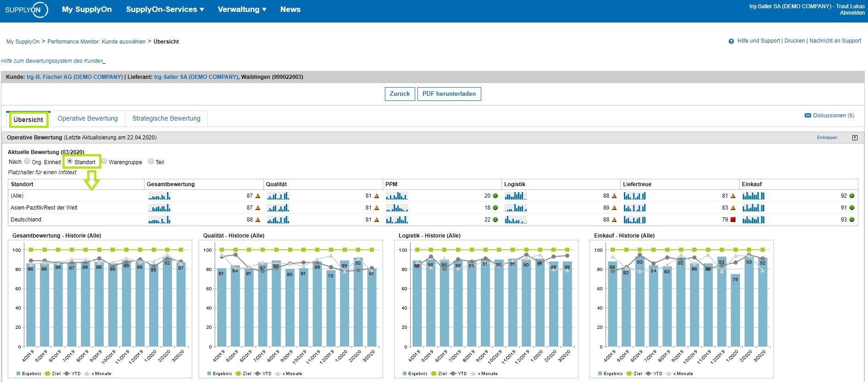Viewport: 868px width, 382px height.
Task: Collapse section with the Einklappen arrow icon
Action: point(855,138)
